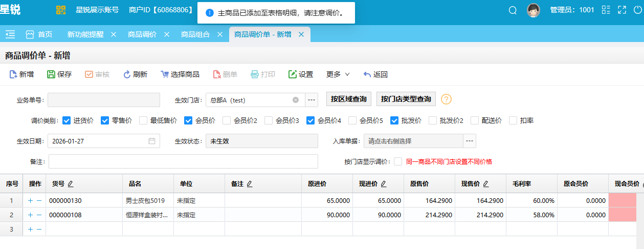Open the 生效日期 calendar picker
The image size is (644, 249).
tap(152, 141)
